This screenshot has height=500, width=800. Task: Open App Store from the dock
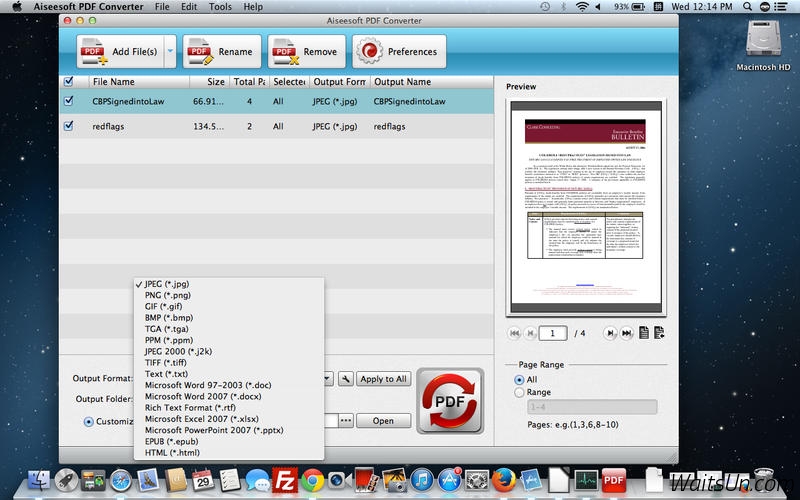pos(449,480)
